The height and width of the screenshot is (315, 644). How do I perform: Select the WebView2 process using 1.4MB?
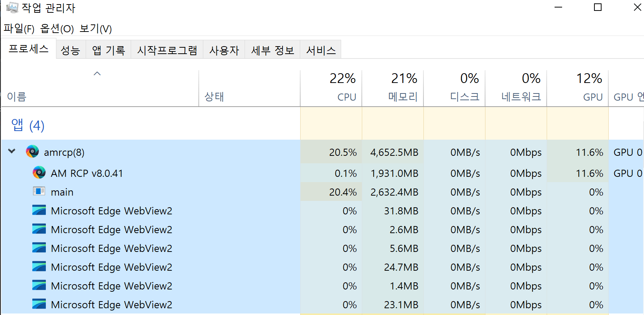pyautogui.click(x=112, y=286)
